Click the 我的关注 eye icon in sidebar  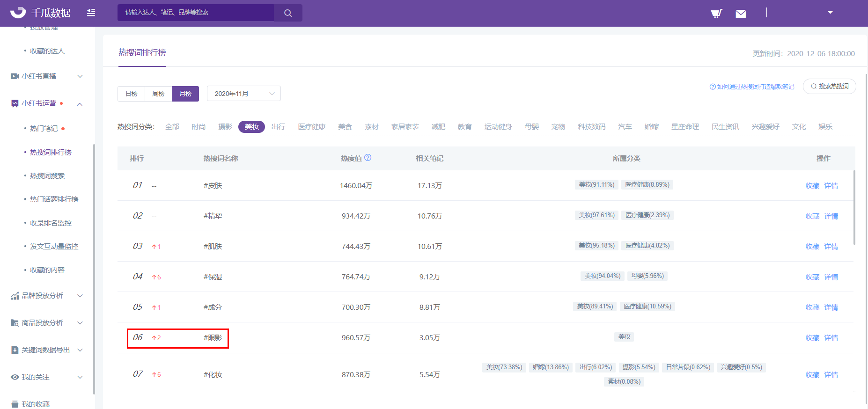point(15,377)
